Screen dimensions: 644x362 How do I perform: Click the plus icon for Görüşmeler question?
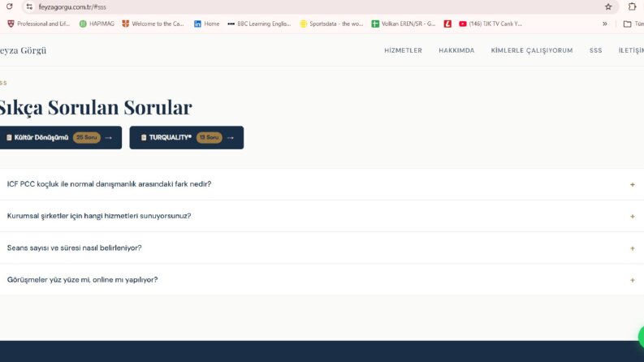tap(633, 280)
